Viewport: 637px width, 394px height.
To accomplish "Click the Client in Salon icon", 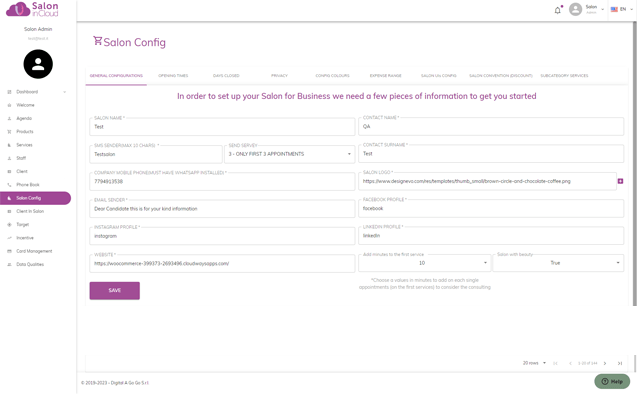I will (x=9, y=211).
